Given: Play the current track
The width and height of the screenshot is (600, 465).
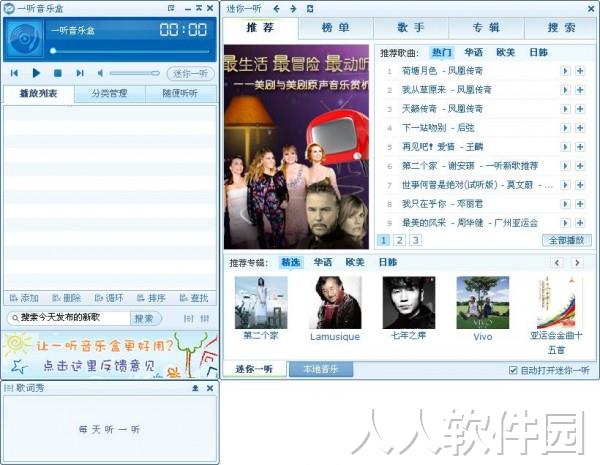Looking at the screenshot, I should click(x=36, y=73).
